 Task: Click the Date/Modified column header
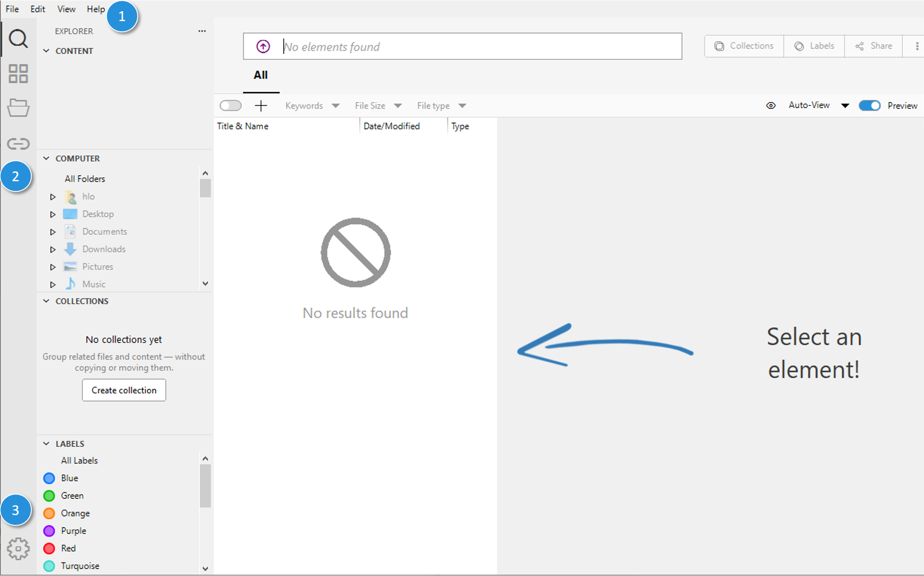pyautogui.click(x=392, y=126)
